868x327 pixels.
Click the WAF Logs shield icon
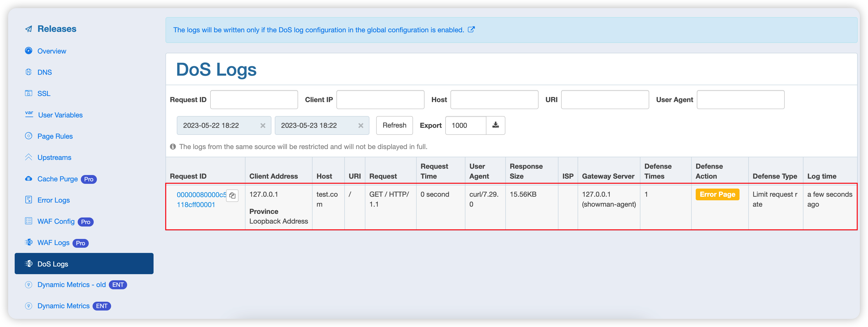point(29,242)
